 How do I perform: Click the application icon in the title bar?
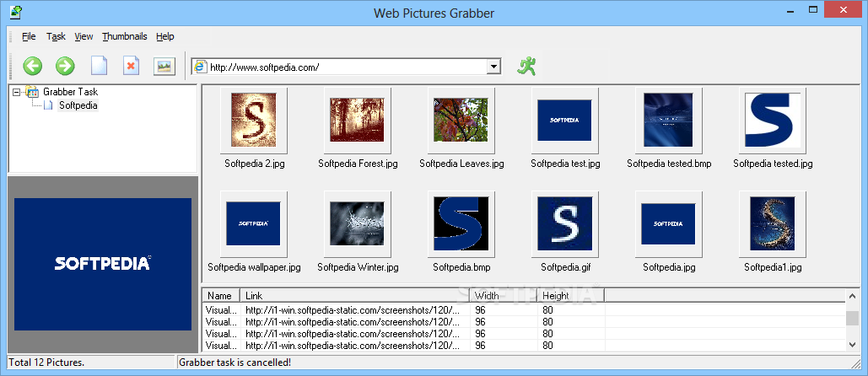(16, 11)
